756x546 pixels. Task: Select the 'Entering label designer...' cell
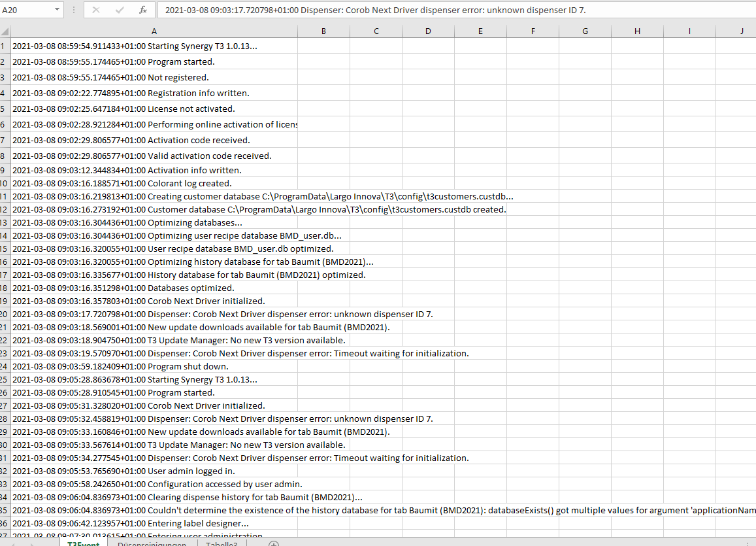tap(154, 523)
